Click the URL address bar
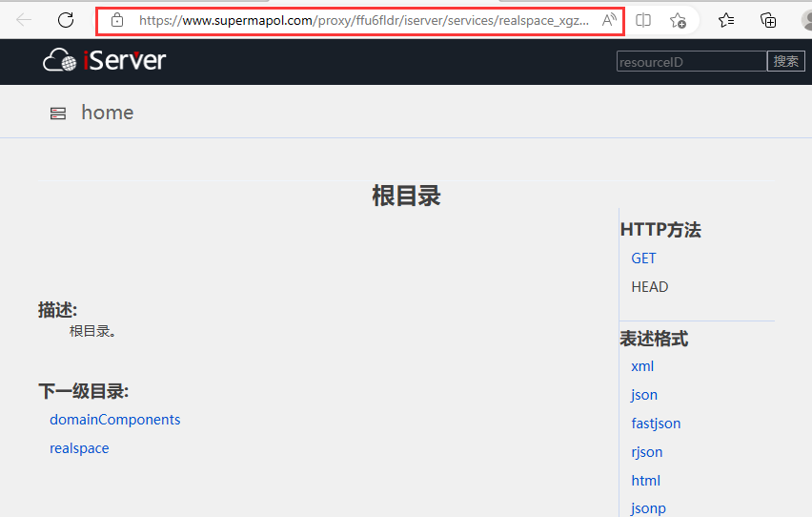 point(362,20)
